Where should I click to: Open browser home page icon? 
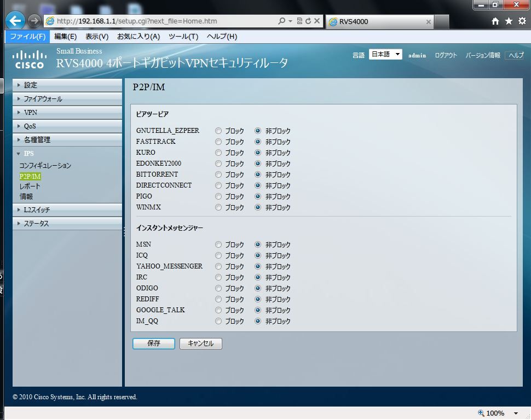[x=495, y=21]
